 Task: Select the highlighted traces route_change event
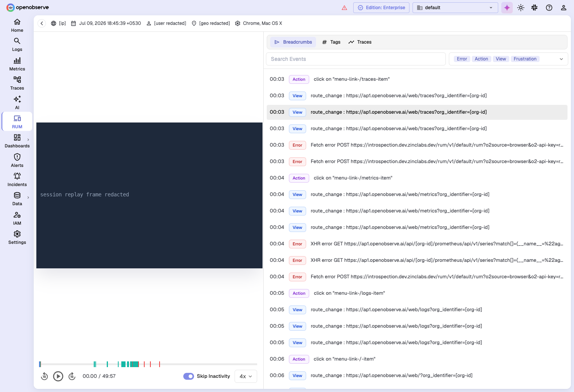(417, 112)
